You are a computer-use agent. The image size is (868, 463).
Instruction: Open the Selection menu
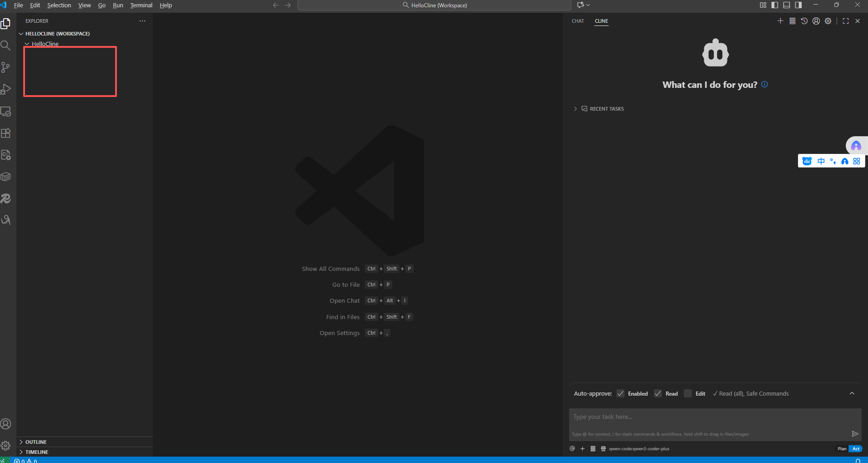pyautogui.click(x=59, y=5)
